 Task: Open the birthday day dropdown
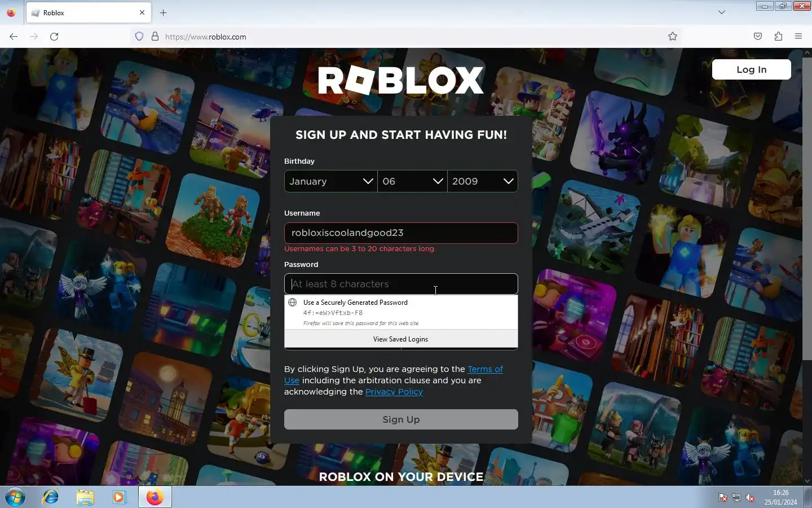[412, 181]
